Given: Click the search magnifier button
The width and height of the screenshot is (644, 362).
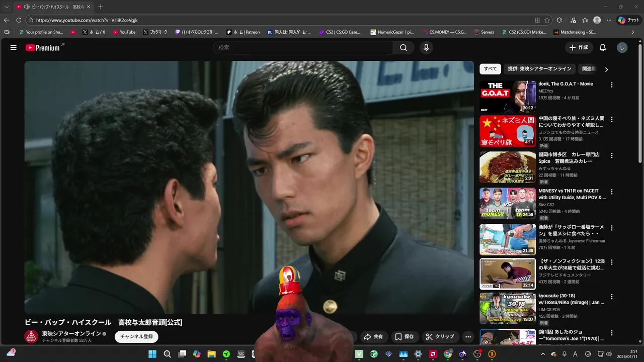Looking at the screenshot, I should [x=404, y=48].
